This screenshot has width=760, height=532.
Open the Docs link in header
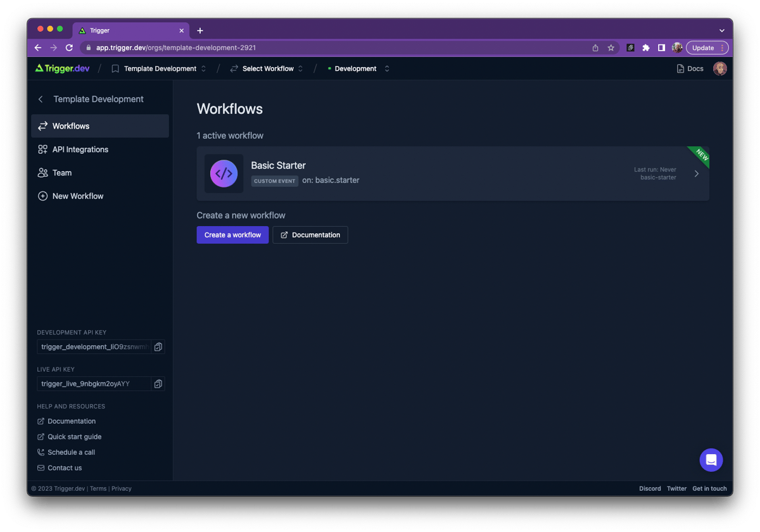(x=690, y=68)
